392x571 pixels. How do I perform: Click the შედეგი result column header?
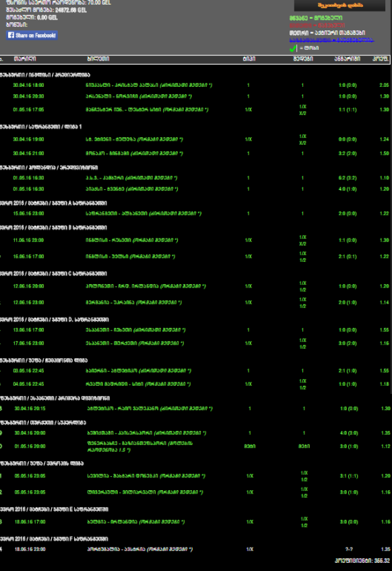302,59
